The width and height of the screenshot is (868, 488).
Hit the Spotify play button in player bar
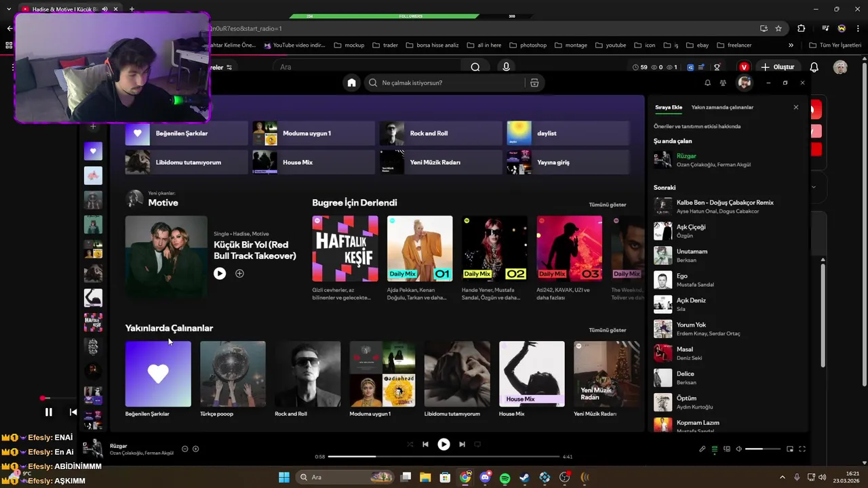click(x=443, y=445)
